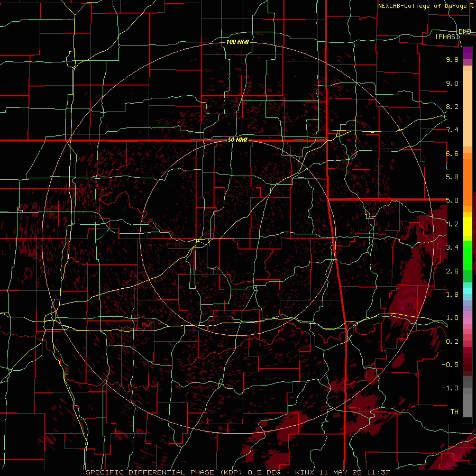Pick the yellow segment of the color bar
Screen dimensions: 476x476
[467, 226]
